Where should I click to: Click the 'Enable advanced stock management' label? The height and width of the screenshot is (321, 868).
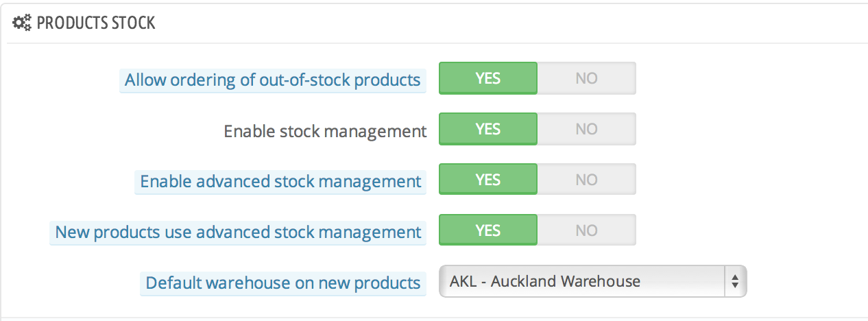[280, 182]
